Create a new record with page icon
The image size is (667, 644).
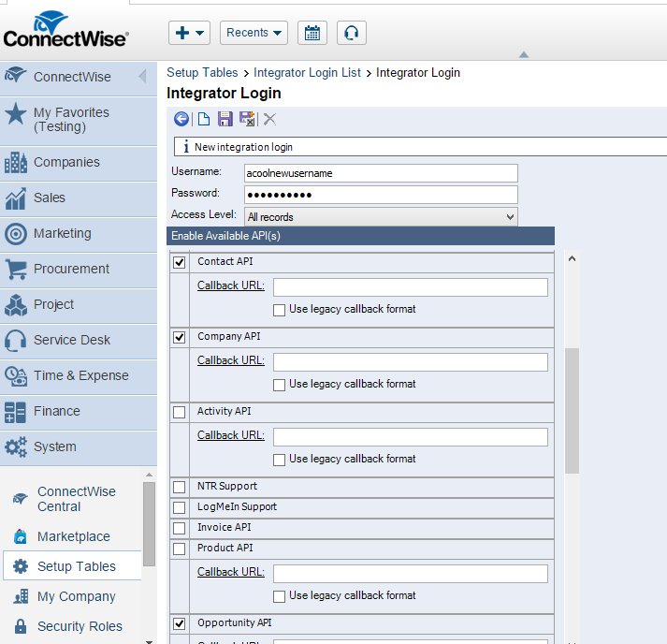pos(204,119)
